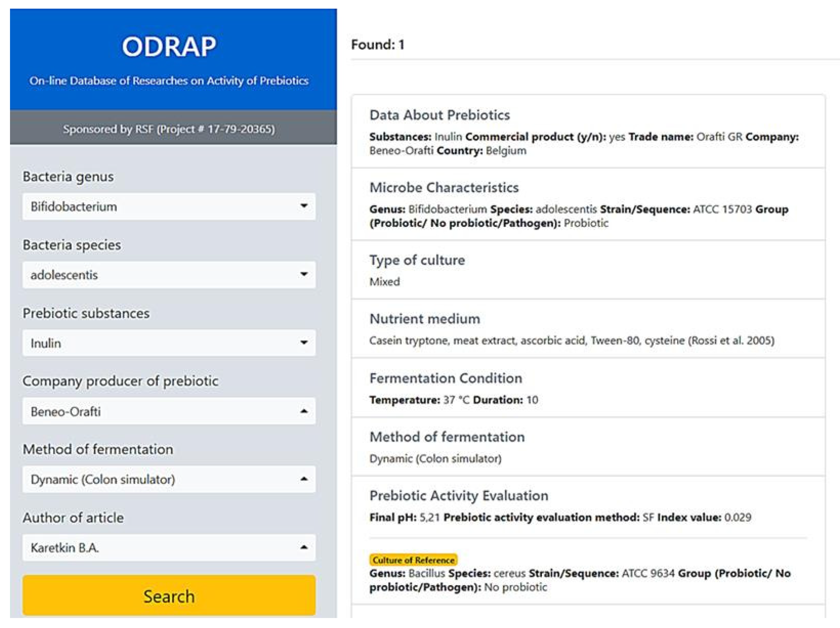The height and width of the screenshot is (628, 840).
Task: Click the Prebiotic Activity Evaluation heading
Action: coord(459,496)
